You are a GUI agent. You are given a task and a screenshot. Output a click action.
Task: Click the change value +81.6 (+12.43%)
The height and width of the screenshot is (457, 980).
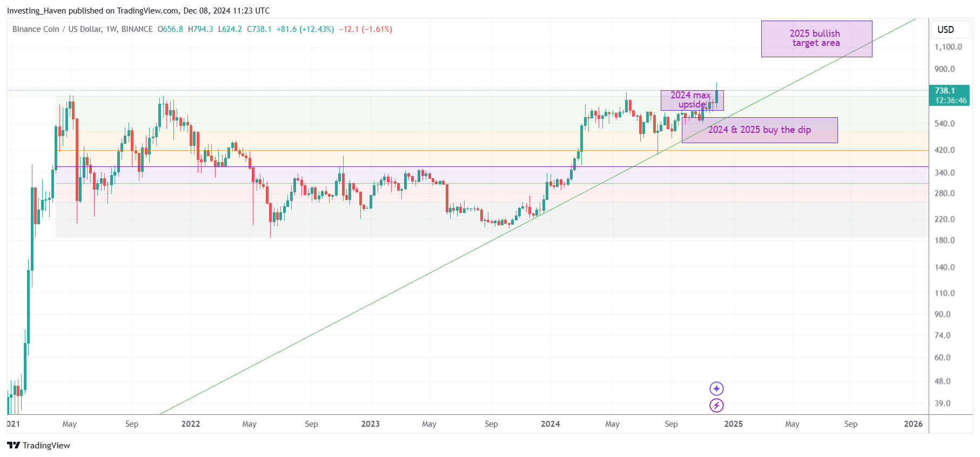pos(305,29)
